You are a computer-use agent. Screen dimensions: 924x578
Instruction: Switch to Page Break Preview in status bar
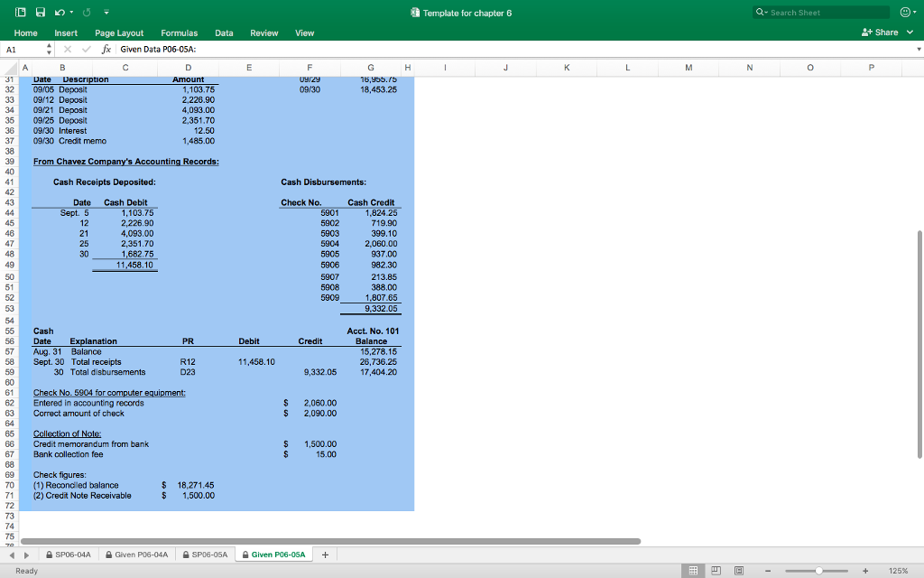click(738, 571)
